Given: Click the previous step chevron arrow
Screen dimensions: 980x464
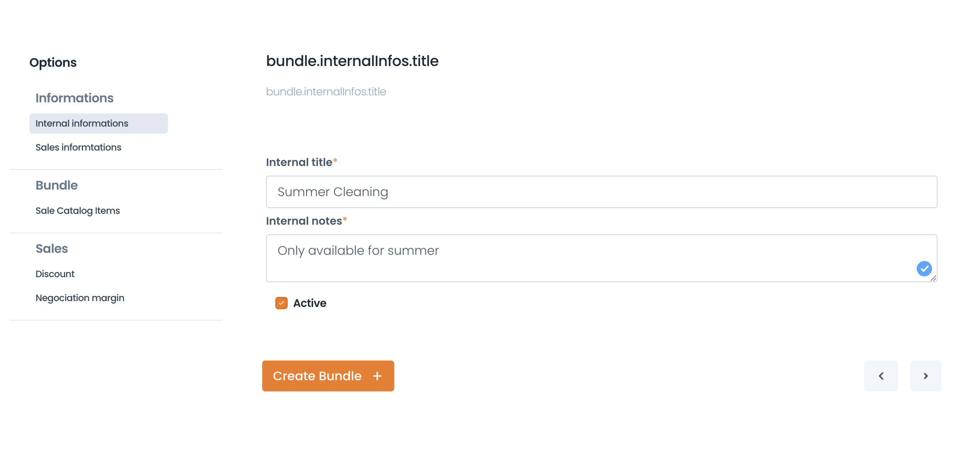Looking at the screenshot, I should [x=881, y=376].
